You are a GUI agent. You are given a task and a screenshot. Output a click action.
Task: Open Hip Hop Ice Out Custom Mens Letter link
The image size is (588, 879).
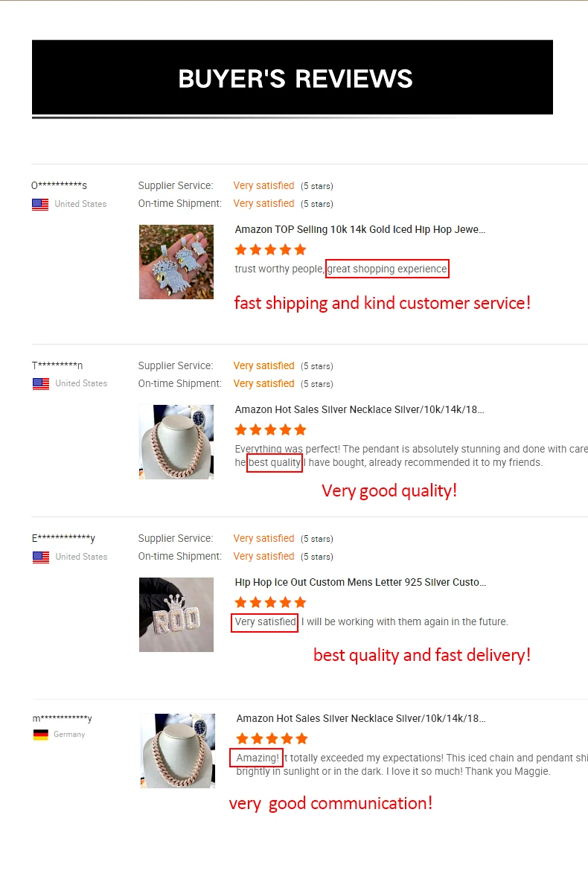click(x=360, y=583)
